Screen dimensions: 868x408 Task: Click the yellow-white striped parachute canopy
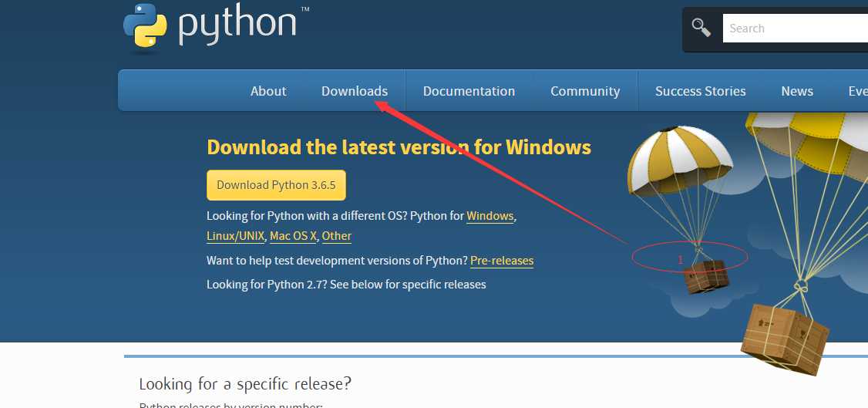(x=678, y=155)
